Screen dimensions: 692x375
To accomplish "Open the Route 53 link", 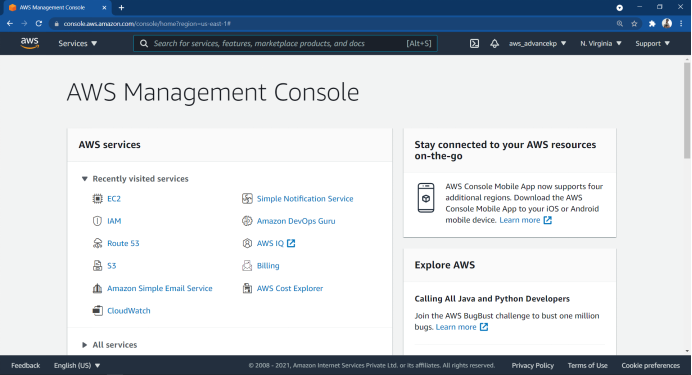I will pyautogui.click(x=123, y=243).
